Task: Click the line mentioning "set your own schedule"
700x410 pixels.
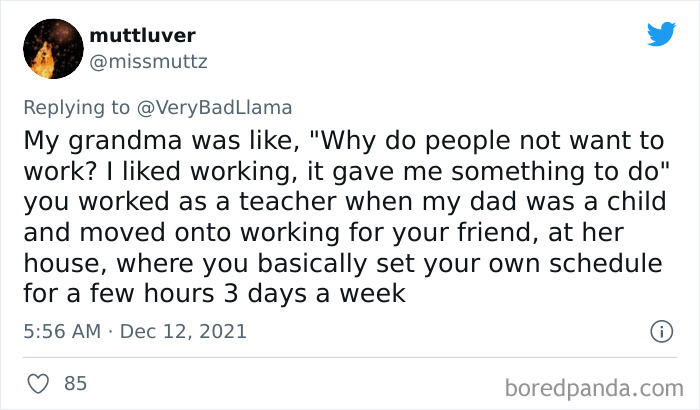Action: [343, 264]
